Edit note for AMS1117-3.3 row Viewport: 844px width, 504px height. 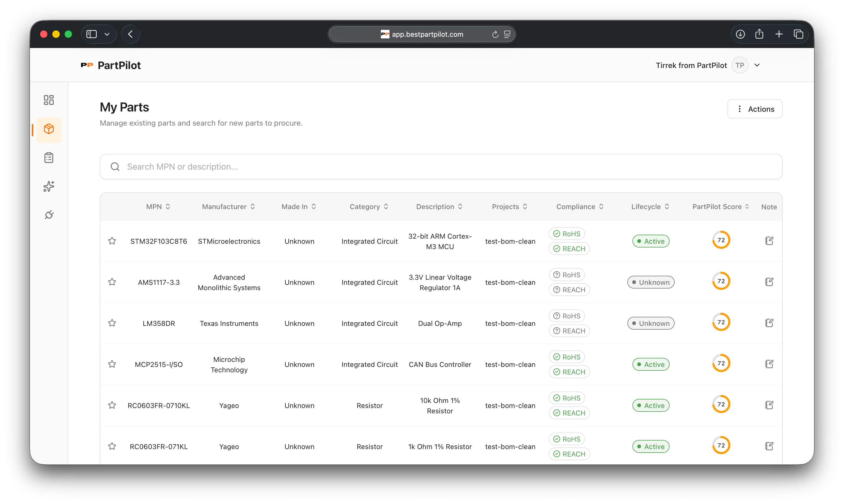pos(769,282)
